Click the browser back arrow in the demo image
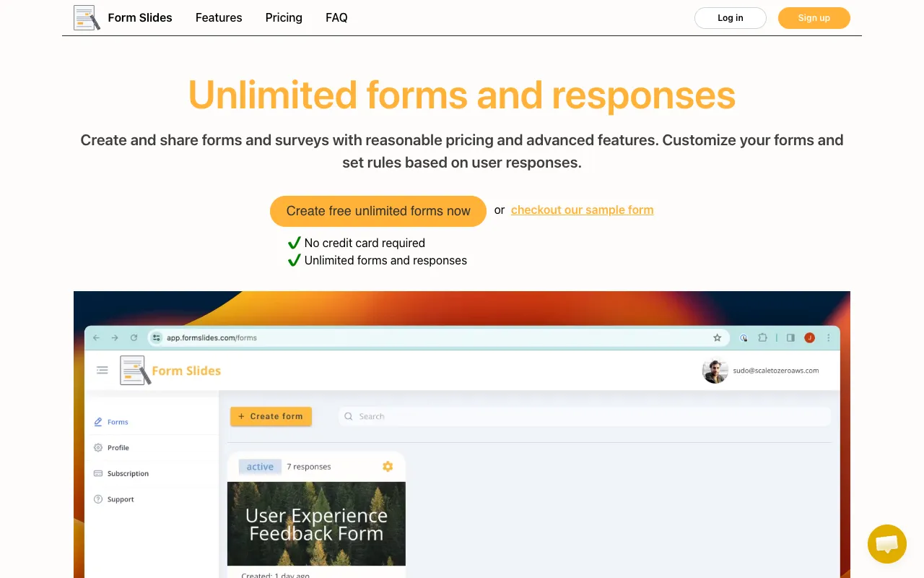The width and height of the screenshot is (924, 578). point(96,337)
